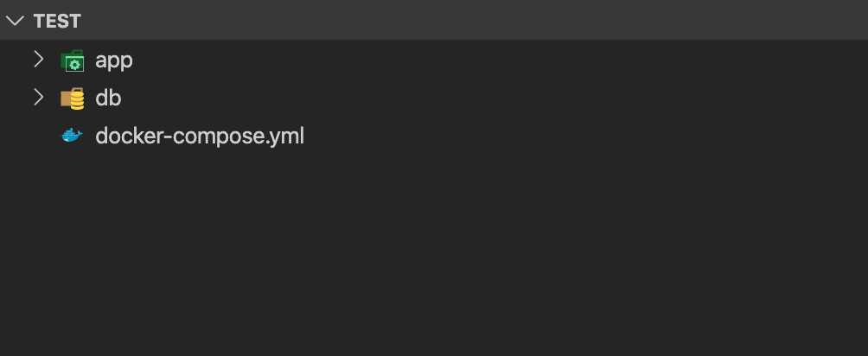The image size is (868, 356).
Task: Expand the app folder chevron
Action: coord(37,60)
